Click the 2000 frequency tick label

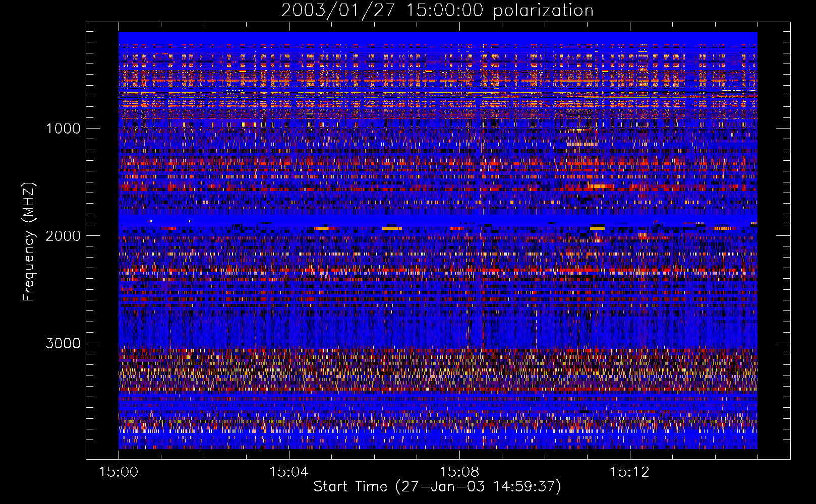coord(63,236)
